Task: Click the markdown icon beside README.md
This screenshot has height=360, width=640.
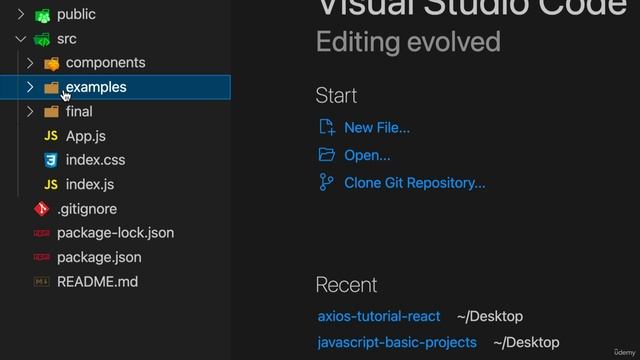Action: tap(42, 282)
